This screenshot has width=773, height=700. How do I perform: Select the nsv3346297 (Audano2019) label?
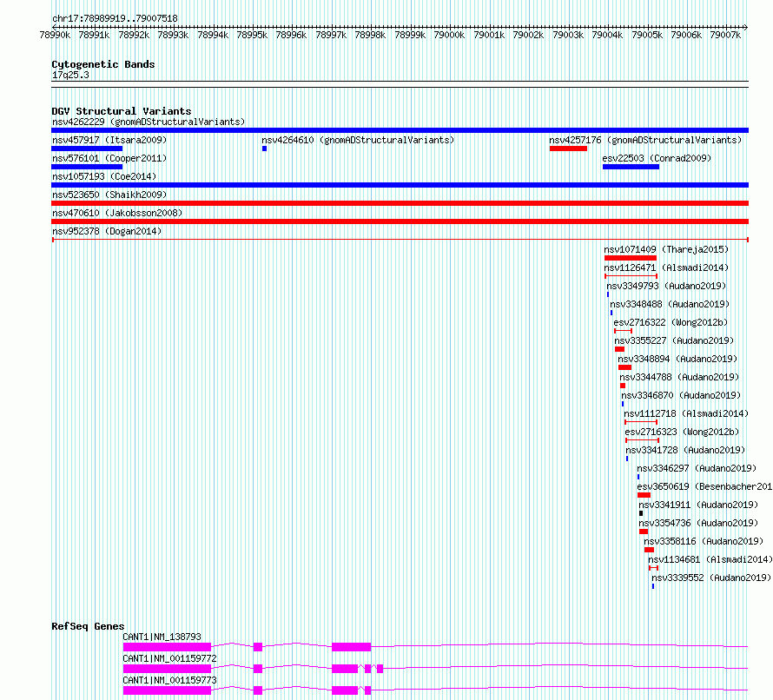[697, 468]
